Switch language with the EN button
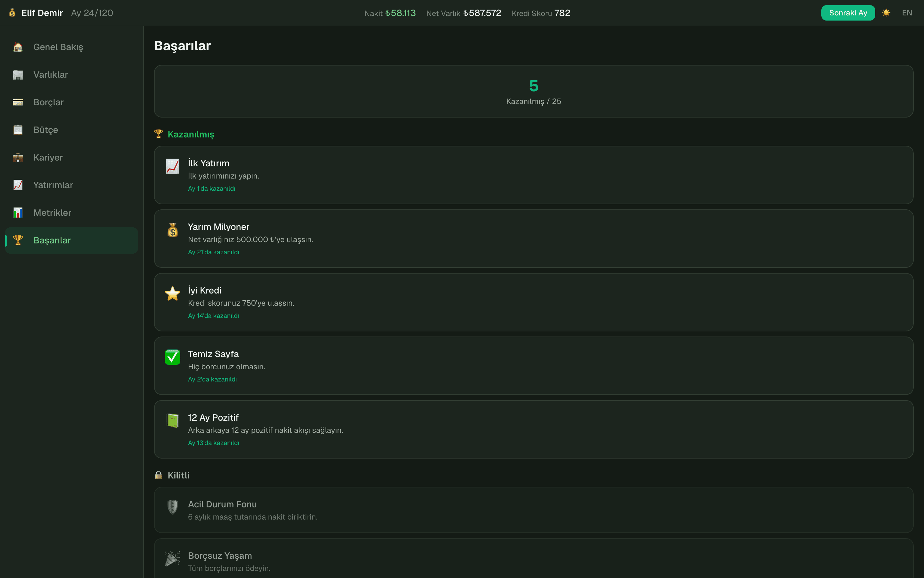This screenshot has height=578, width=924. click(907, 13)
